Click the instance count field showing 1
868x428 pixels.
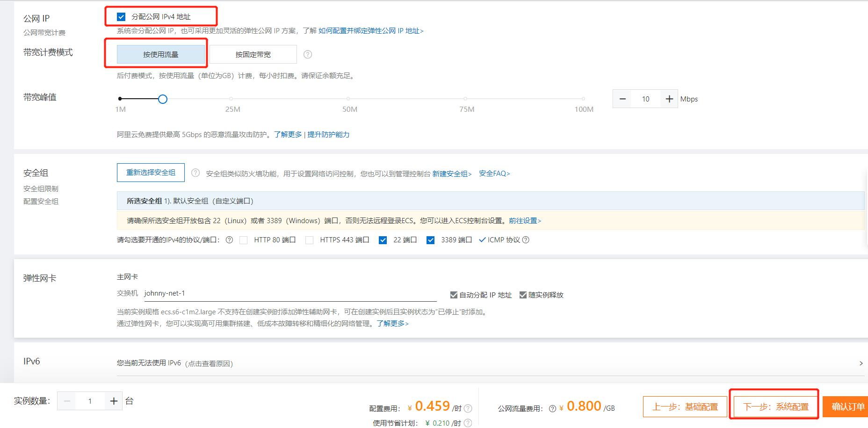[x=90, y=401]
